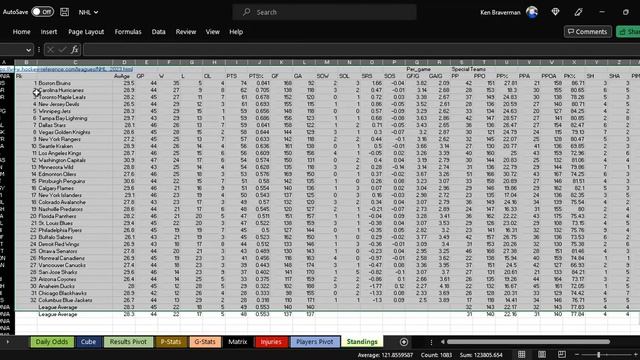Select the Colorado Avalanche cell
This screenshot has height=360, width=640.
[75, 202]
